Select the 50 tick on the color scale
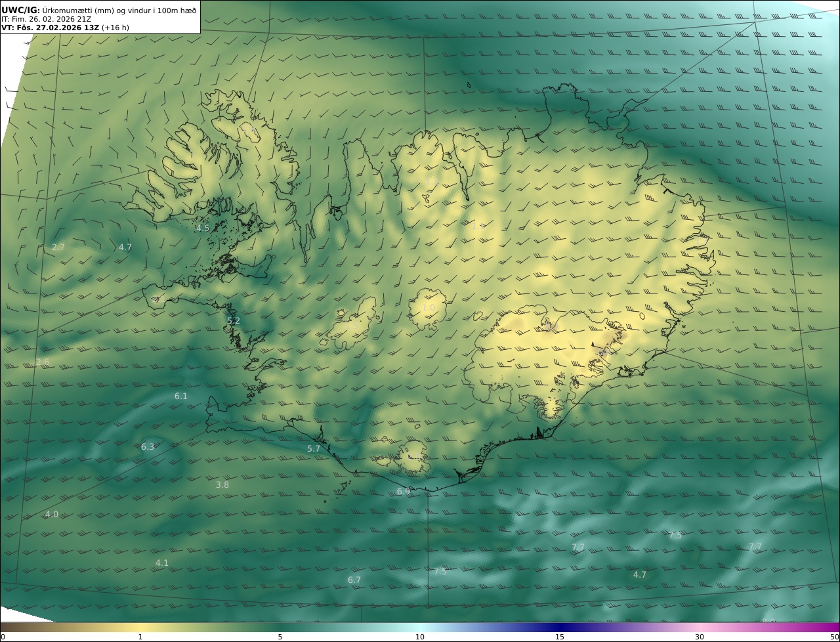This screenshot has height=642, width=840. 835,637
